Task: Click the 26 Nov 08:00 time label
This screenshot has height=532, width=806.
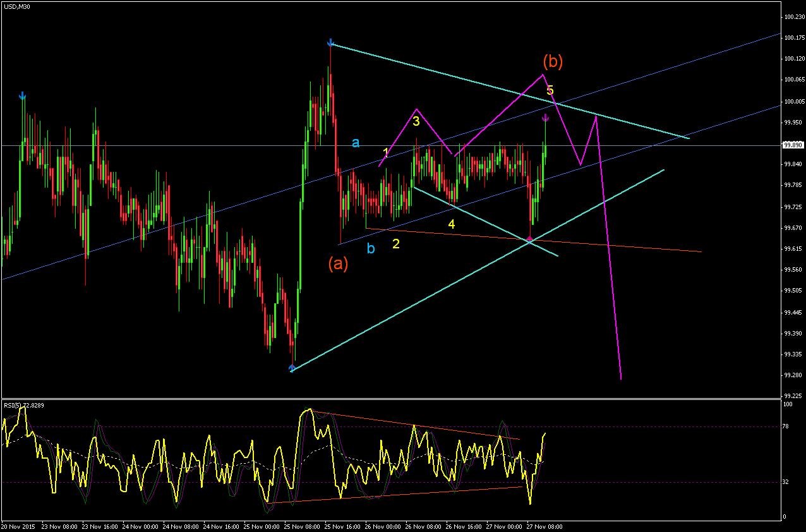Action: 423,526
